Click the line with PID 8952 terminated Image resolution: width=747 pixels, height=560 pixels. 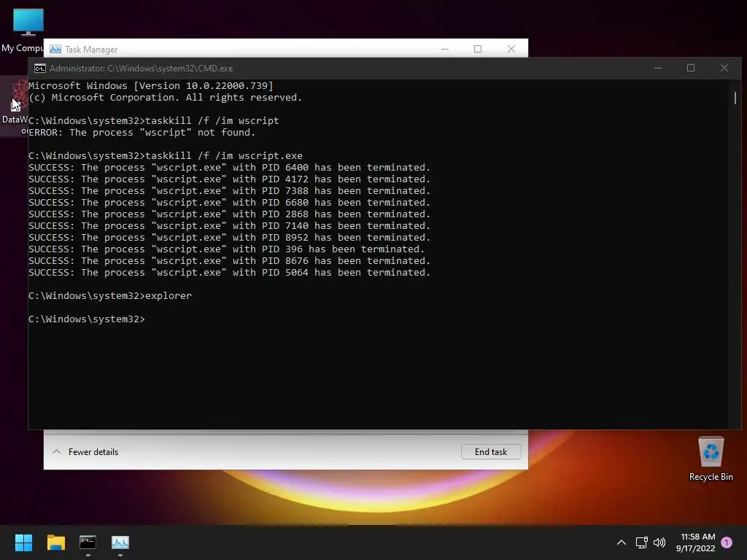coord(229,238)
